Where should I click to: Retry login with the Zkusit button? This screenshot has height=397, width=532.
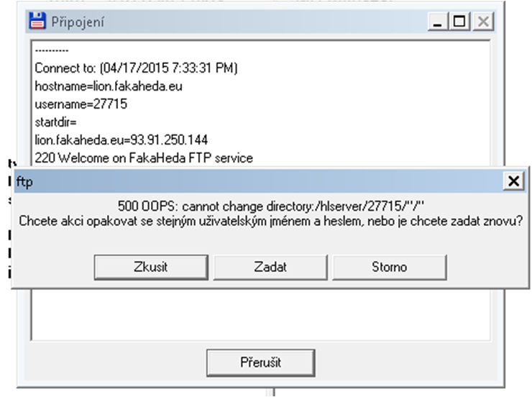pos(151,268)
